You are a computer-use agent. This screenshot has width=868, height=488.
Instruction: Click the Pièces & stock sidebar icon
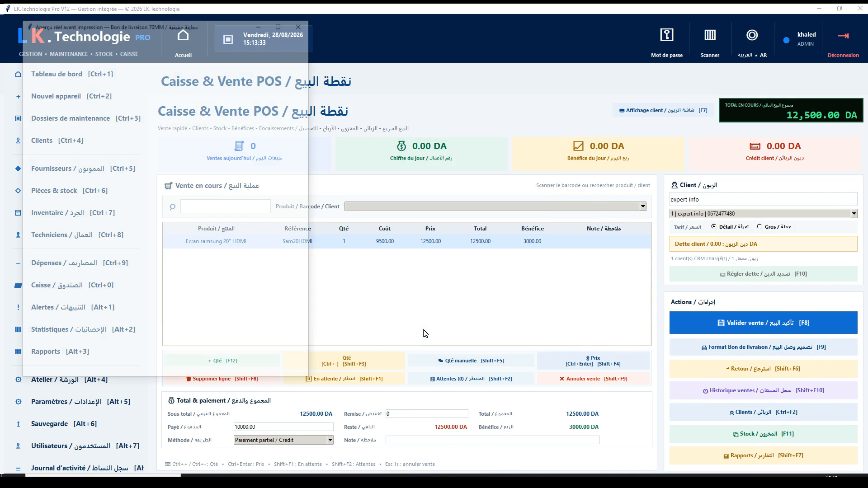click(x=18, y=191)
